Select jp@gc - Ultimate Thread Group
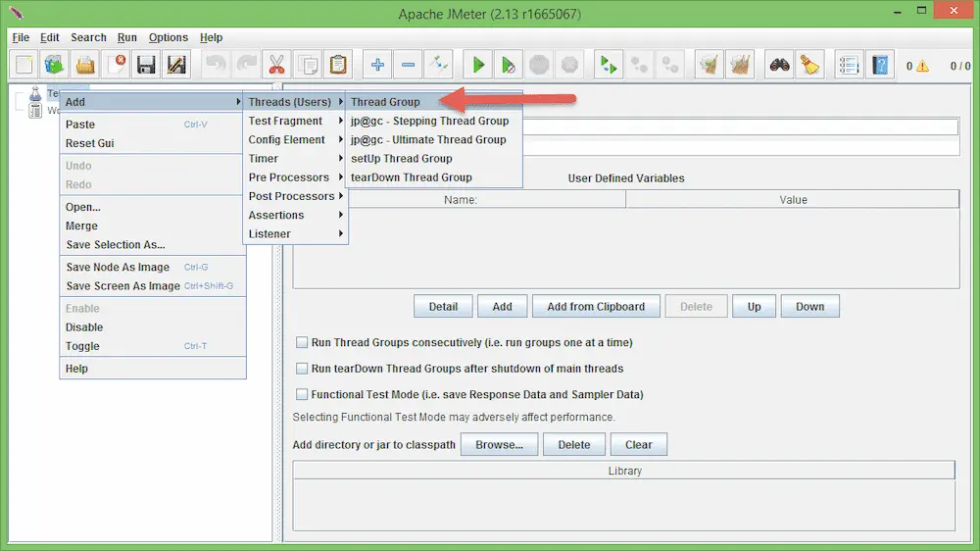Image resolution: width=980 pixels, height=551 pixels. coord(435,139)
